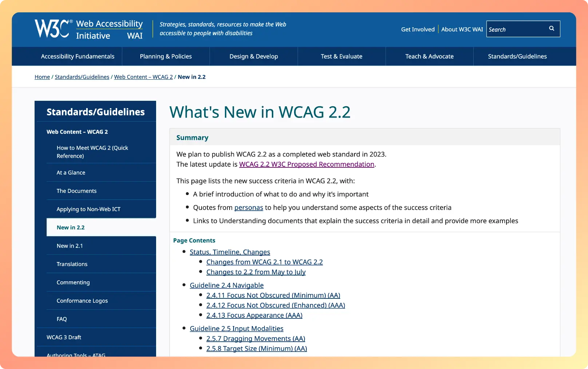Image resolution: width=588 pixels, height=369 pixels.
Task: Open WCAG 2.2 W3C Proposed Recommendation link
Action: tap(306, 164)
